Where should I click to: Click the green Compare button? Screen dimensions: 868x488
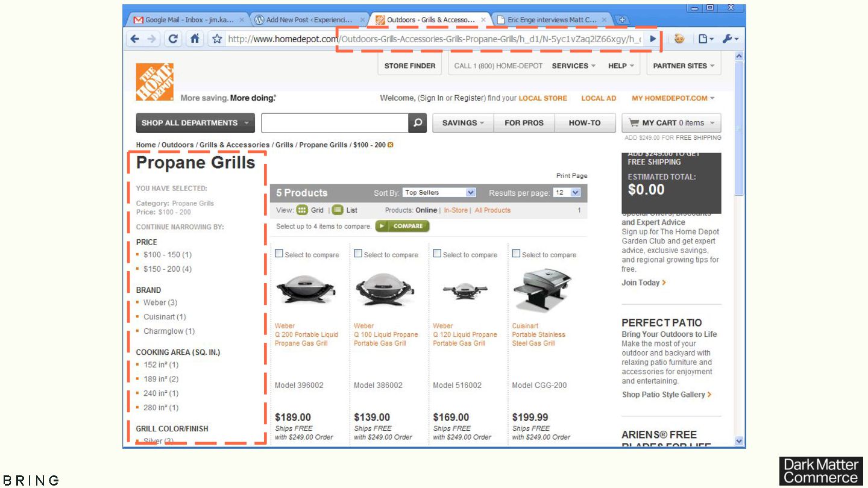click(x=403, y=226)
